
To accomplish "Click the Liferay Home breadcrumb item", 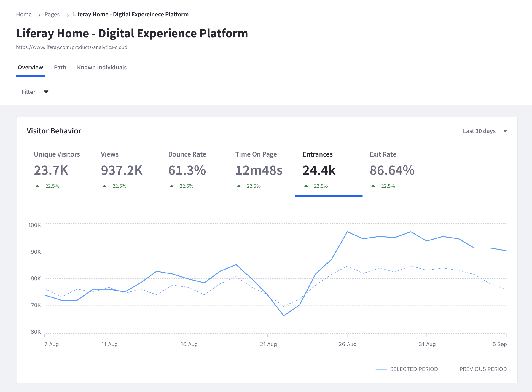I will click(x=131, y=14).
